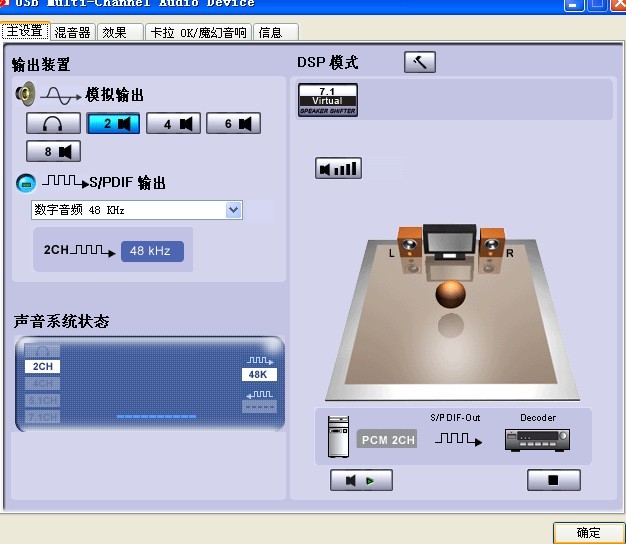The height and width of the screenshot is (544, 626).
Task: Minimize the USB Audio Device window
Action: pyautogui.click(x=574, y=5)
